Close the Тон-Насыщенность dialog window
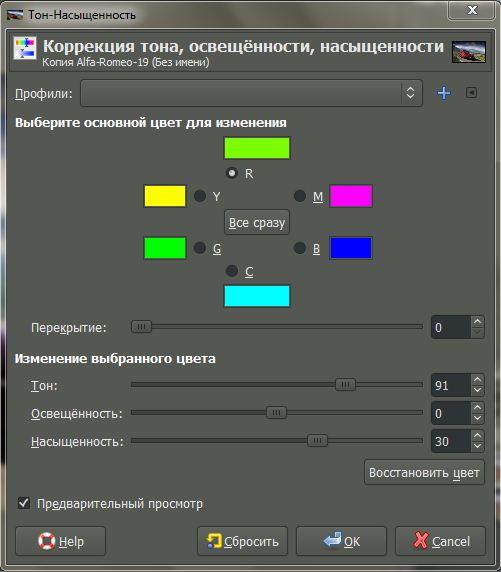This screenshot has width=501, height=572. [472, 10]
